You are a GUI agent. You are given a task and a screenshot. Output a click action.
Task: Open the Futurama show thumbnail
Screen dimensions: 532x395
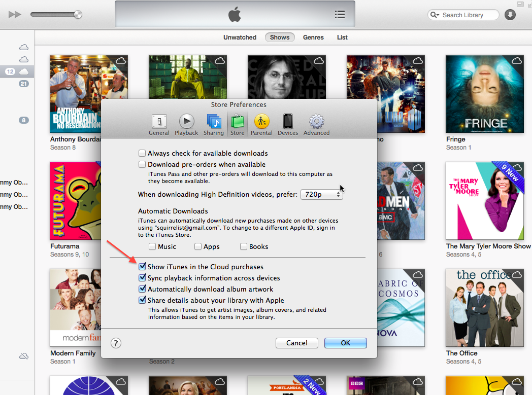point(75,201)
